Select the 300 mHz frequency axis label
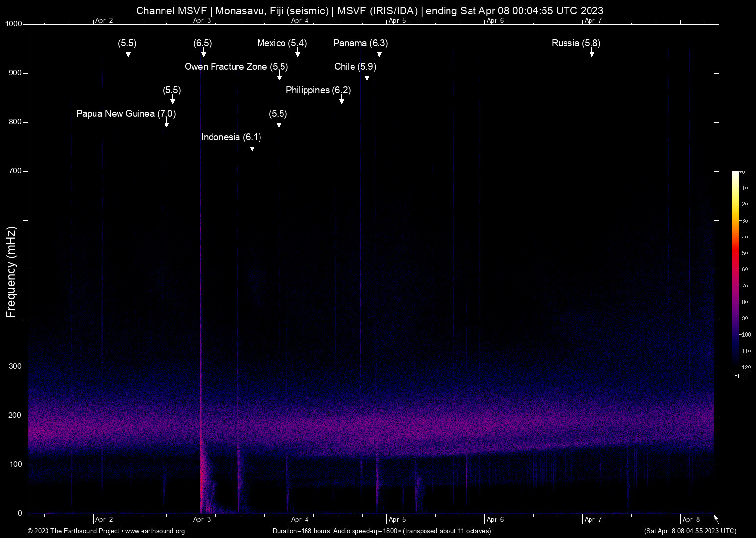 (15, 367)
